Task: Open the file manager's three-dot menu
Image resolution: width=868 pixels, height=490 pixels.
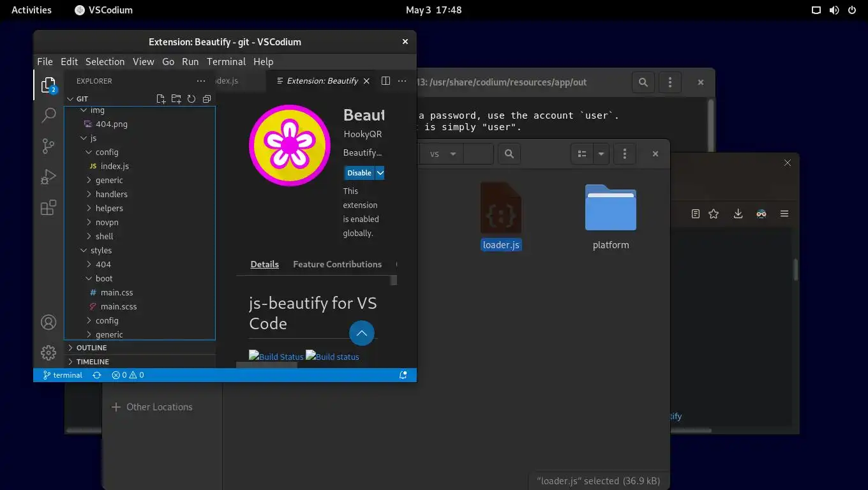Action: (625, 154)
